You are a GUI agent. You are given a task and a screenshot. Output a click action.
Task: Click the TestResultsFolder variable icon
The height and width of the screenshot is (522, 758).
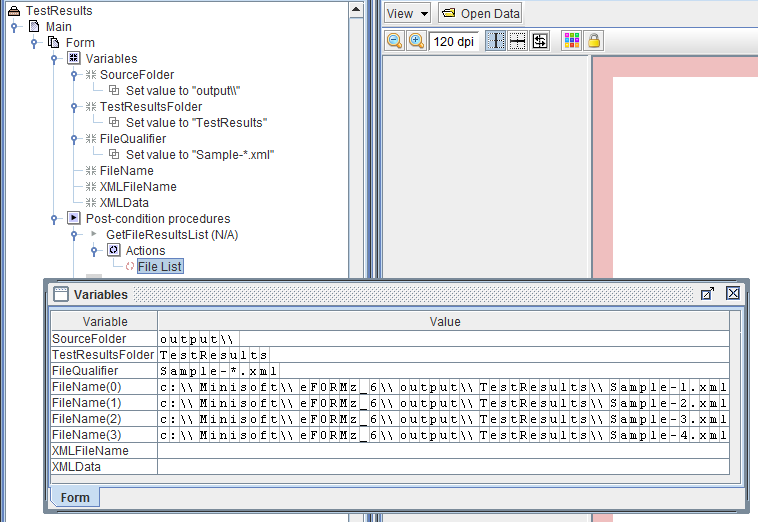pos(91,106)
